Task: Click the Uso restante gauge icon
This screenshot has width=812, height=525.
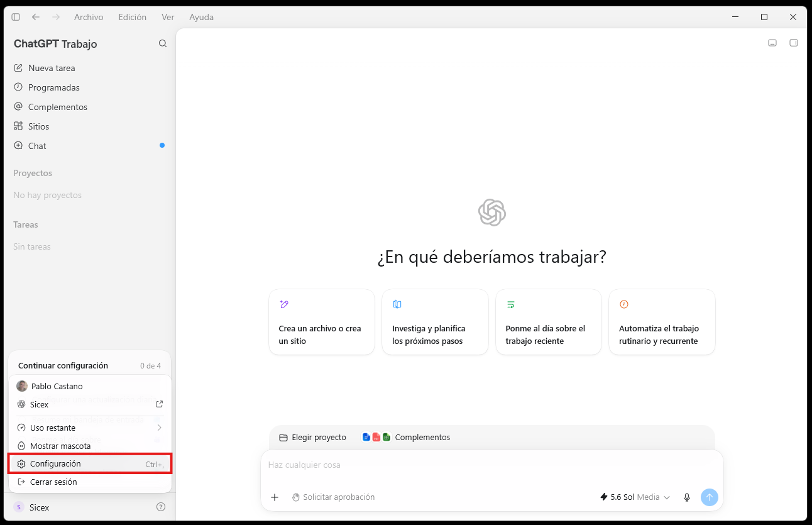Action: tap(21, 428)
